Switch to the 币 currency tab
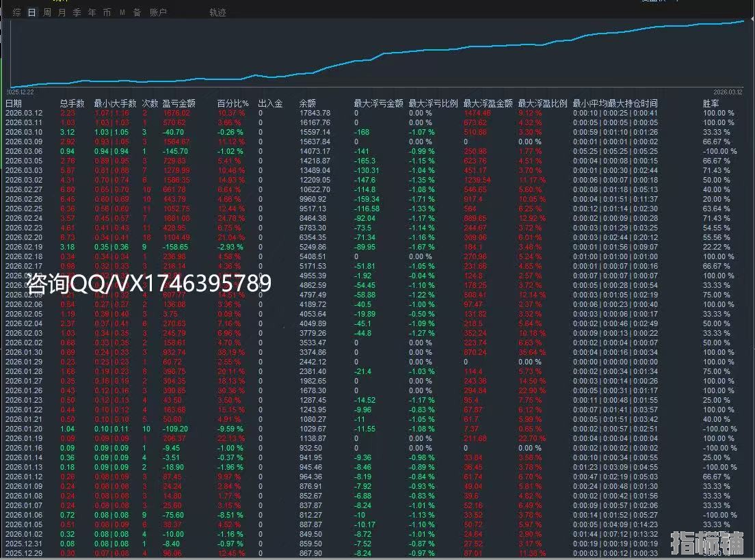 point(107,12)
